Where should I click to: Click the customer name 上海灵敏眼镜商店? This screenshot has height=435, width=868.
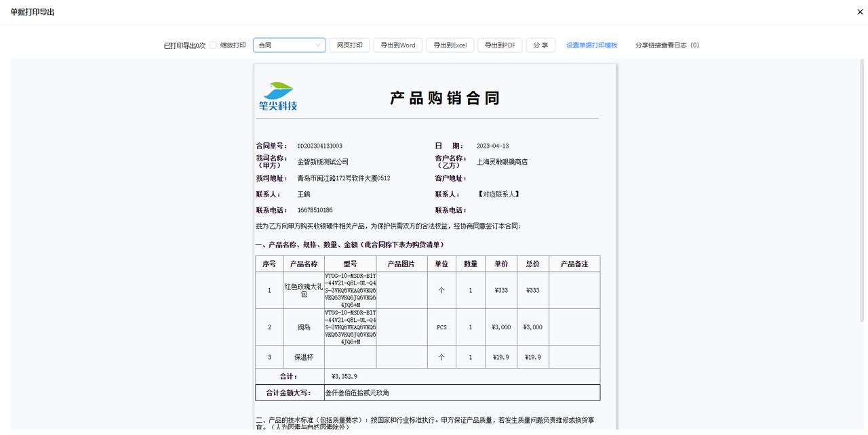click(502, 162)
